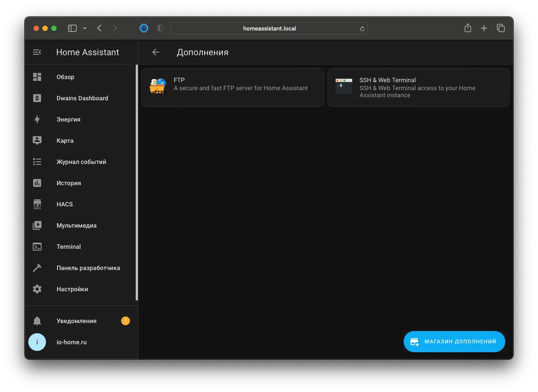Click the SSH & Web Terminal add-on logo

click(344, 87)
